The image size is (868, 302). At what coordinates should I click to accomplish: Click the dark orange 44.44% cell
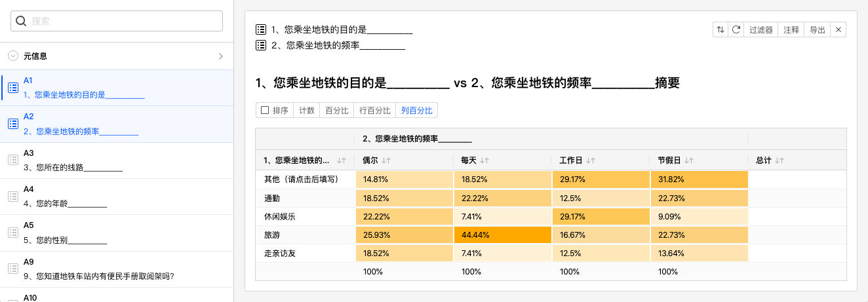pyautogui.click(x=502, y=235)
